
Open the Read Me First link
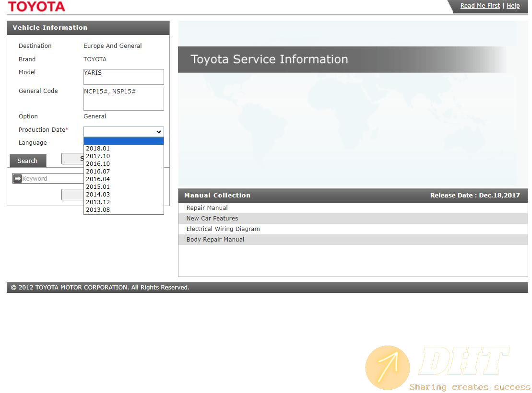click(480, 5)
